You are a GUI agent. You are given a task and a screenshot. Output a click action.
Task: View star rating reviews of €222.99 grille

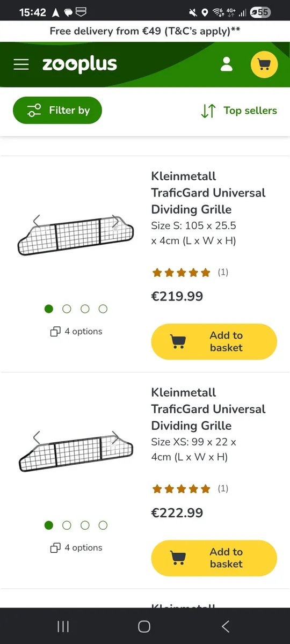(190, 489)
